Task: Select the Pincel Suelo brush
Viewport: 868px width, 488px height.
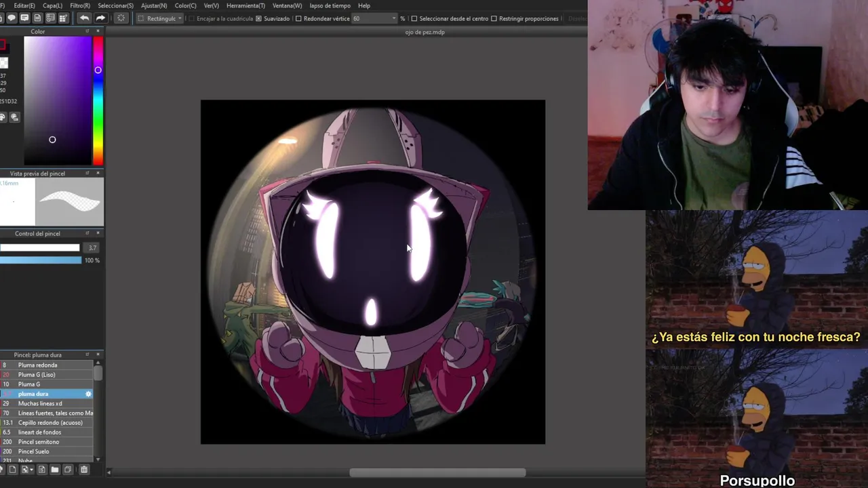Action: point(47,451)
